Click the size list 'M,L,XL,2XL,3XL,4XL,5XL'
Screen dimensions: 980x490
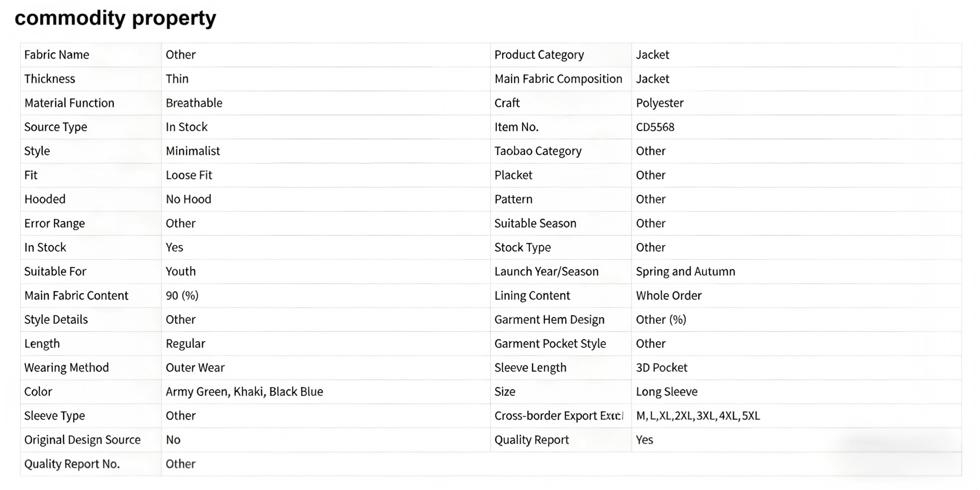click(698, 416)
